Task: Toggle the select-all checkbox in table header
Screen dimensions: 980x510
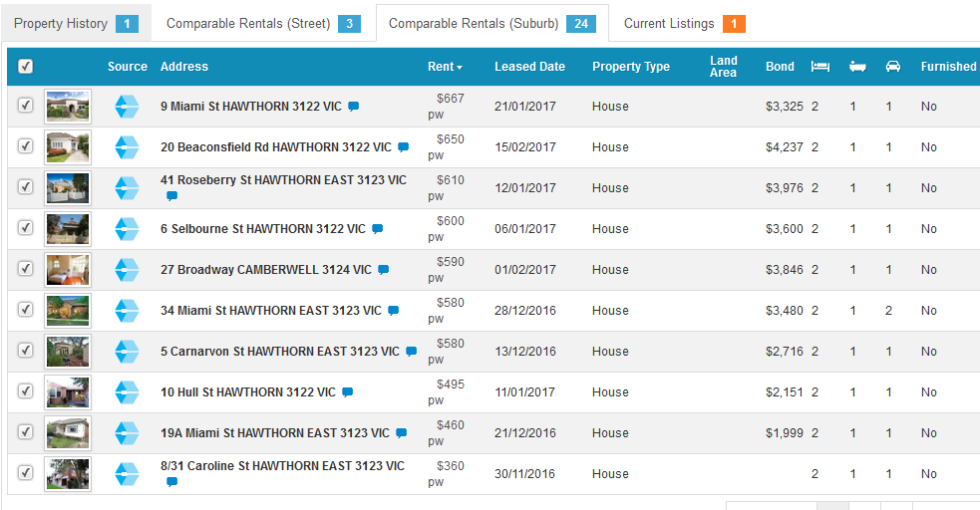Action: click(x=26, y=67)
